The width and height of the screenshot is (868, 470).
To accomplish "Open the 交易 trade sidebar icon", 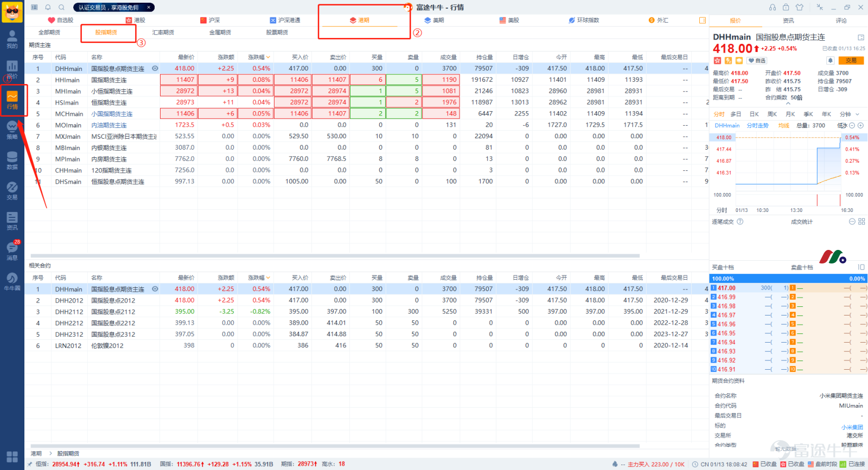I will [x=12, y=191].
